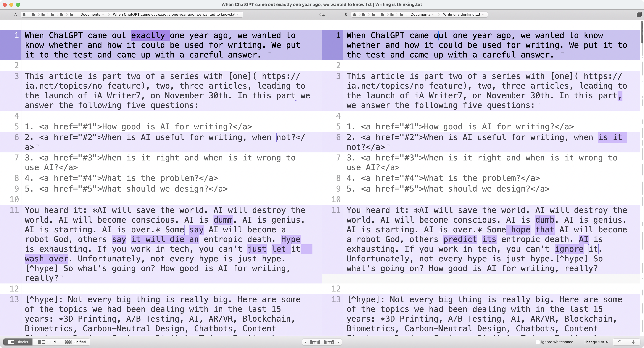Click the When ChatGPT came out filename breadcrumb
The height and width of the screenshot is (348, 644).
click(175, 15)
